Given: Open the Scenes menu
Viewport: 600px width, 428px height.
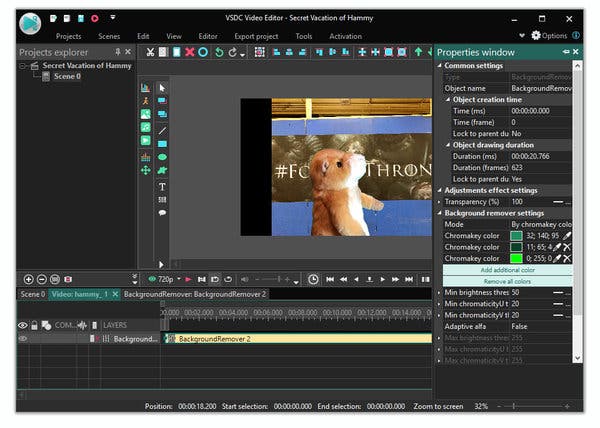Looking at the screenshot, I should (x=109, y=36).
